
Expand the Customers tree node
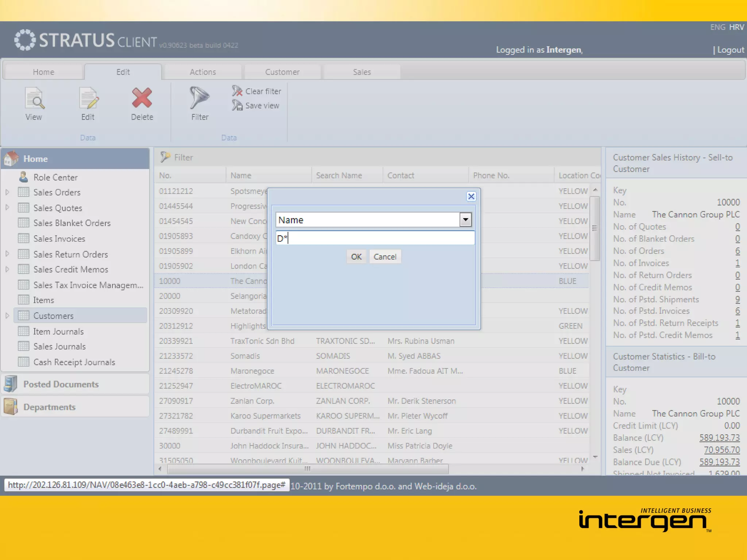(x=7, y=316)
